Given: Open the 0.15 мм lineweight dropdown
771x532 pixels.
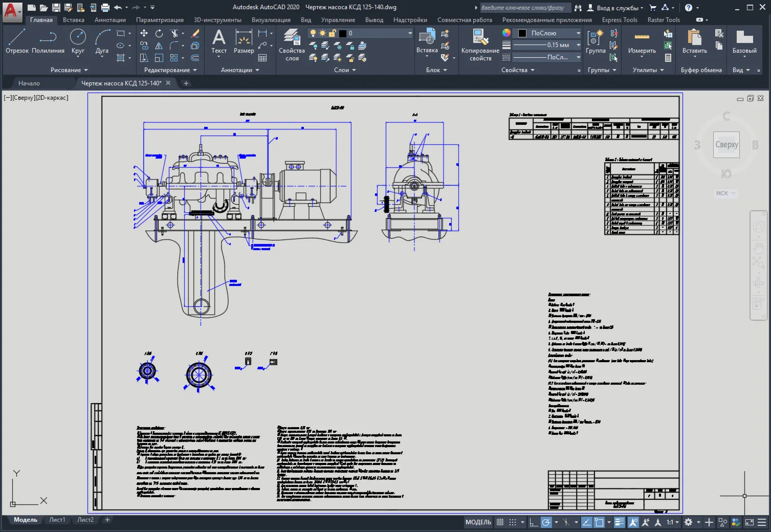Looking at the screenshot, I should [x=546, y=45].
